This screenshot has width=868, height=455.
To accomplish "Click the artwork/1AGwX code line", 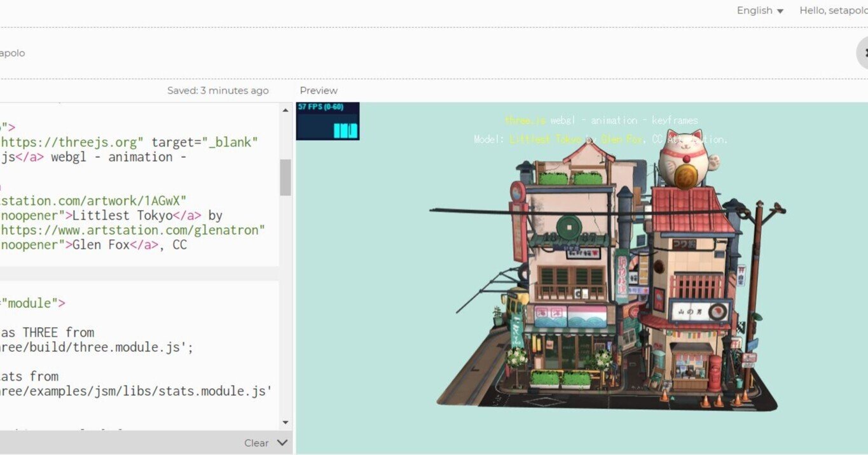I will (93, 201).
